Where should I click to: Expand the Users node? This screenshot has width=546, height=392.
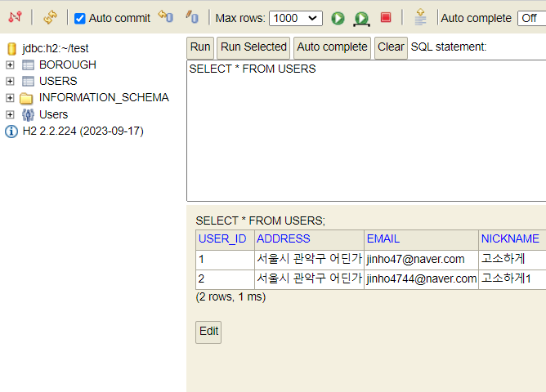(10, 114)
